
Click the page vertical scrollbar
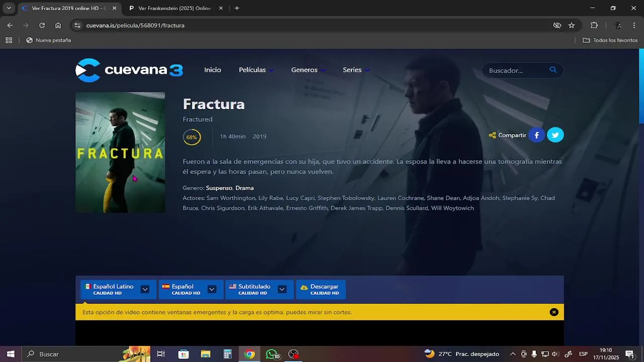[641, 86]
